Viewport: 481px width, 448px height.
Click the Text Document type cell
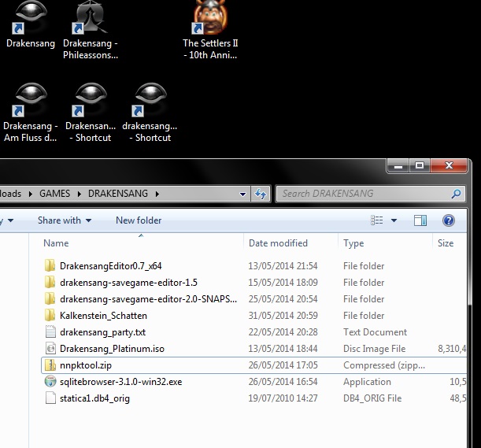coord(375,332)
